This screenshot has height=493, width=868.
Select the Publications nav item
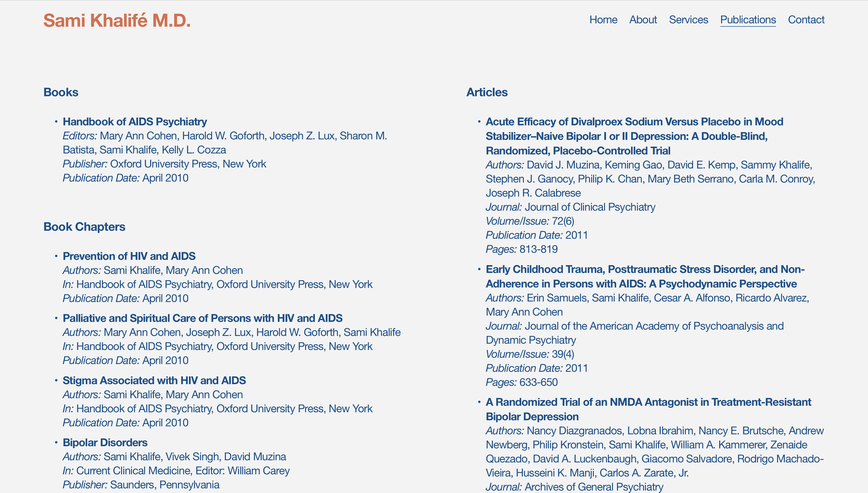point(748,20)
